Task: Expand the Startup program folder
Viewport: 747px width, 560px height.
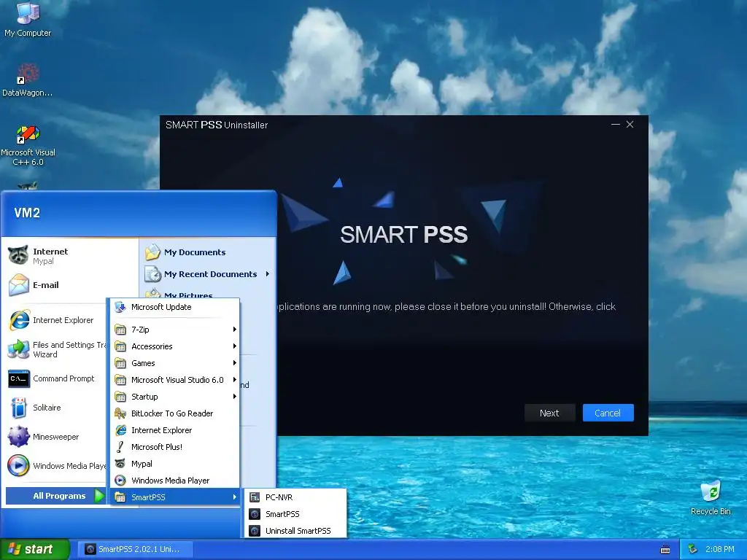Action: click(175, 397)
